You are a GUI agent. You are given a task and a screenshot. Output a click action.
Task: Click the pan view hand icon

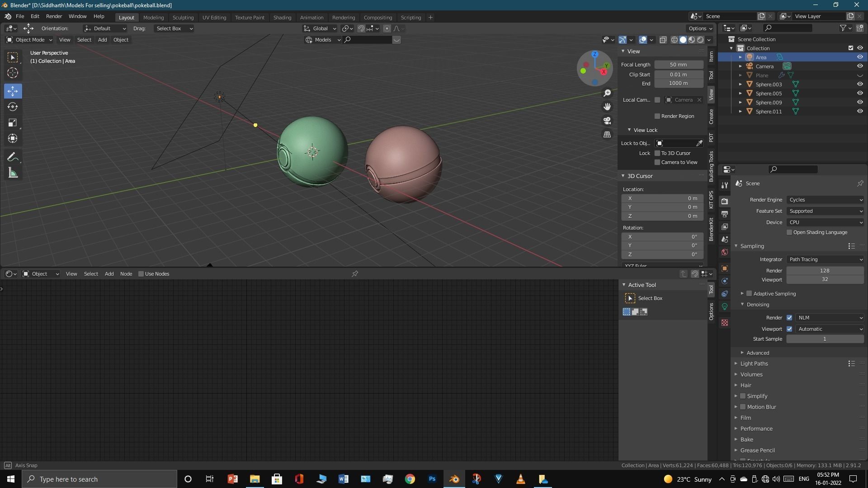tap(607, 107)
